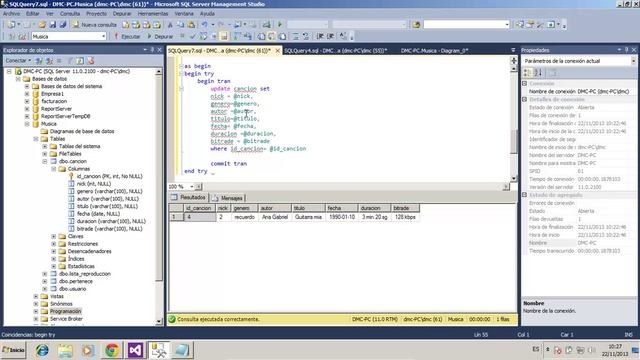This screenshot has width=640, height=360.
Task: Click the Nueva consulta toolbar button
Action: (x=95, y=25)
